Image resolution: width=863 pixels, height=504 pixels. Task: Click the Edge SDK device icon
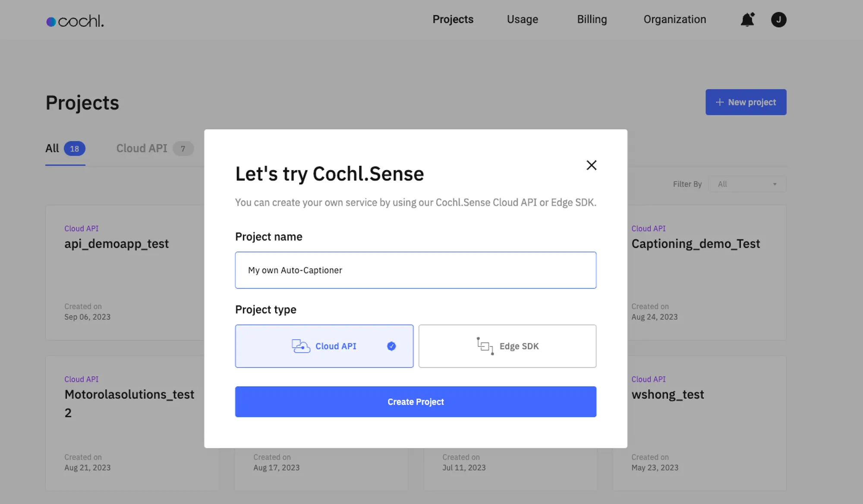485,346
